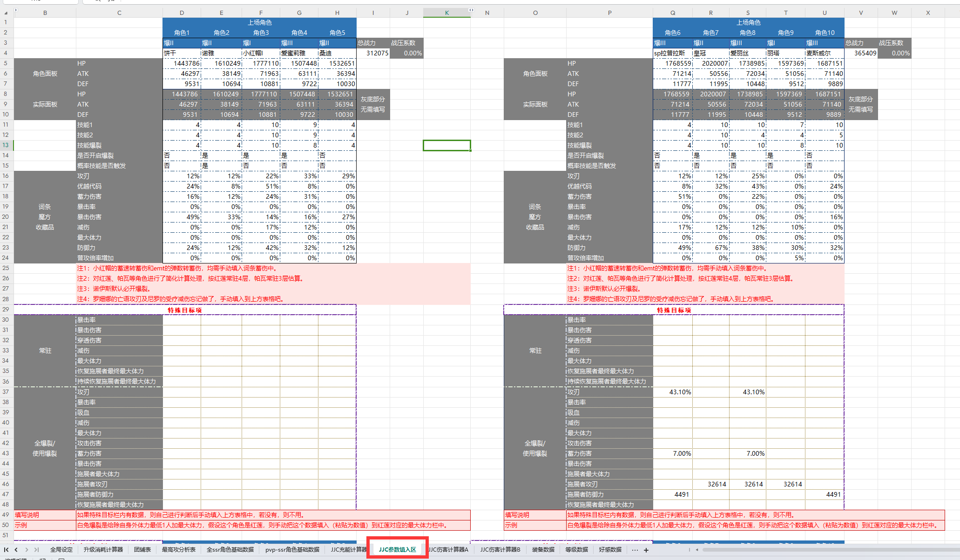Click next sheet navigation arrow
The width and height of the screenshot is (960, 560).
(27, 550)
